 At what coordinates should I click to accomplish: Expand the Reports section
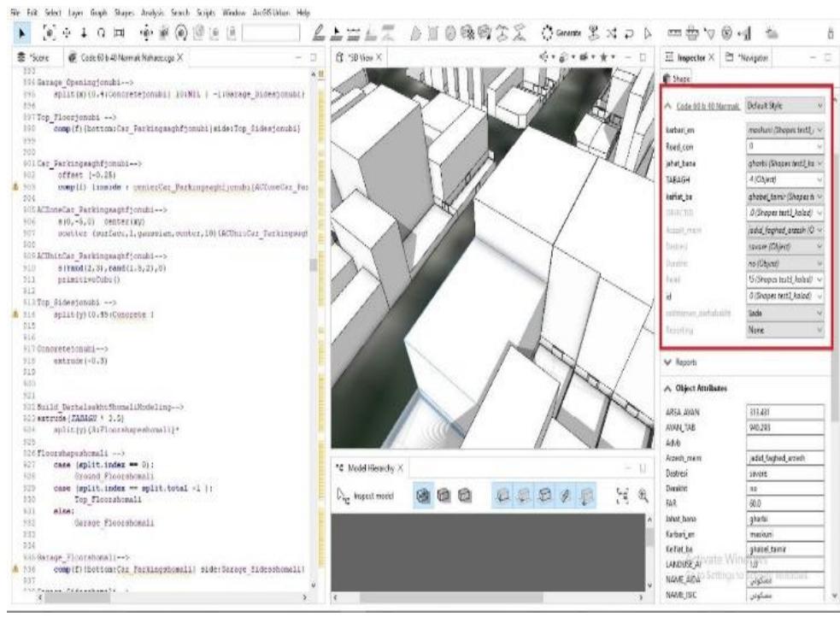[687, 361]
